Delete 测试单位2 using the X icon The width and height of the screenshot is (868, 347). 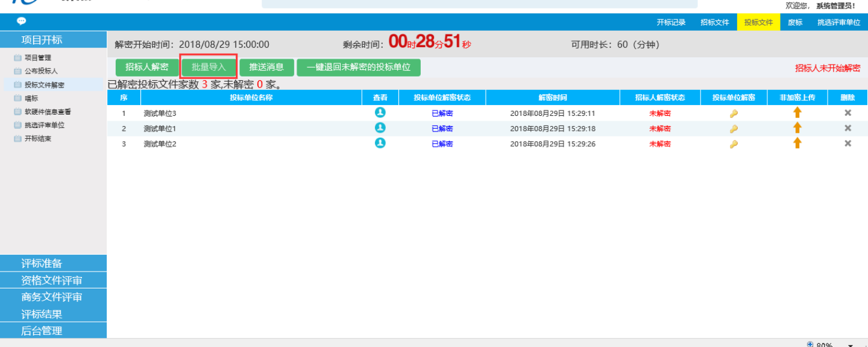pyautogui.click(x=848, y=143)
